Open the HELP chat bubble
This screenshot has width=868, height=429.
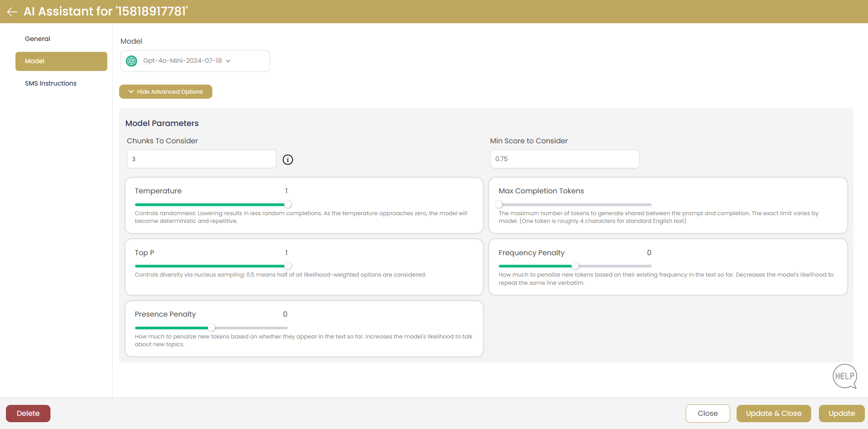[844, 376]
